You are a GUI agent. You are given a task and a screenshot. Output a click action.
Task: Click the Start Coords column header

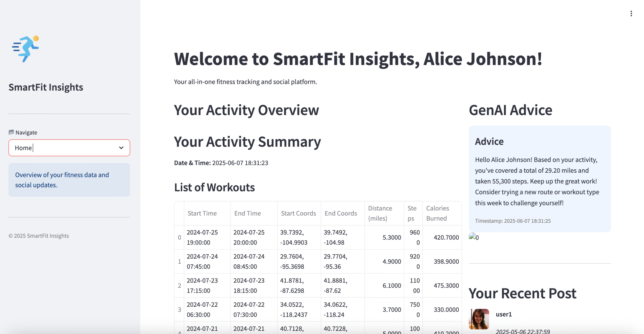click(x=298, y=213)
